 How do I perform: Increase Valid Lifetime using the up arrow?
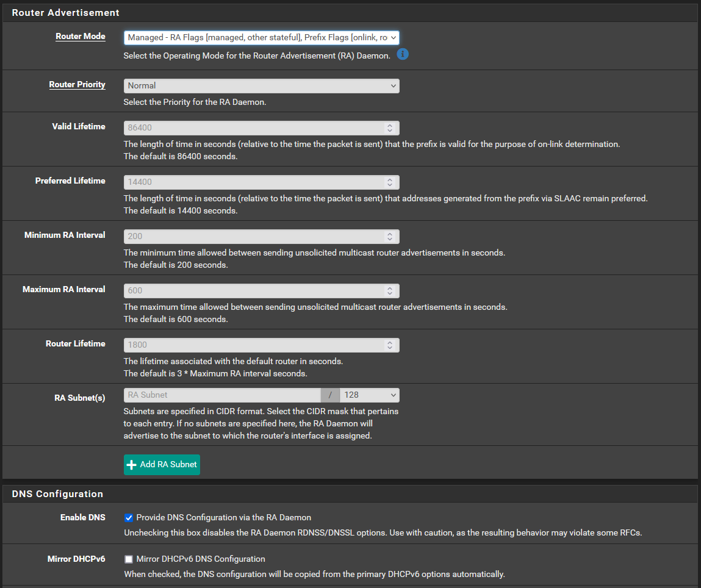click(390, 126)
